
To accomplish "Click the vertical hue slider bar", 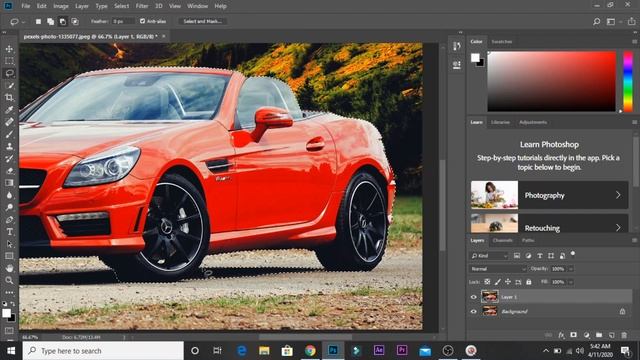I will click(628, 81).
